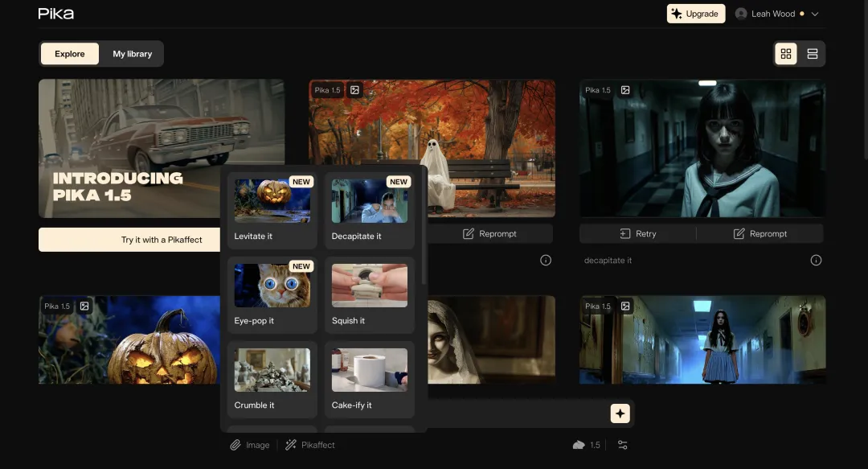Choose the Crumble it effect
This screenshot has height=469, width=868.
click(x=272, y=379)
